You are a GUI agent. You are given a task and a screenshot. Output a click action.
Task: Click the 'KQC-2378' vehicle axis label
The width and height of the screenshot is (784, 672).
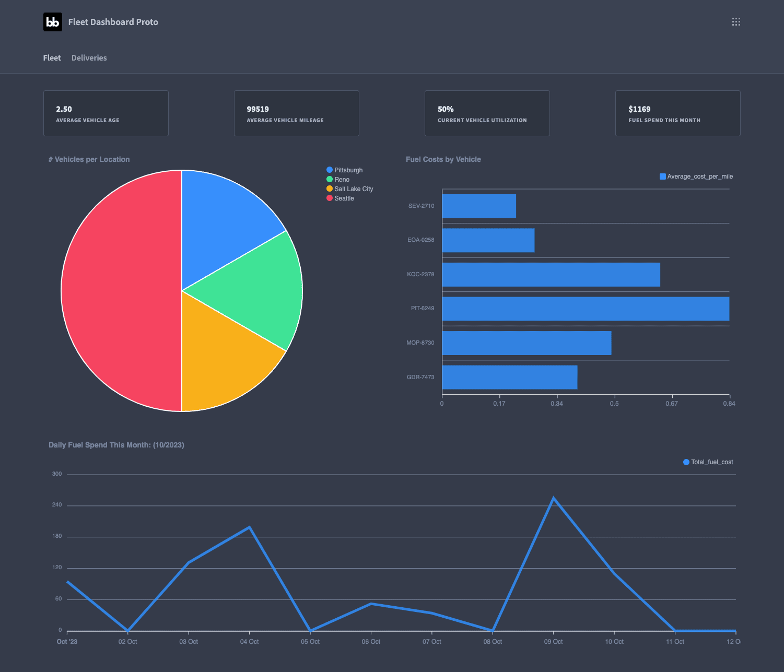tap(420, 274)
